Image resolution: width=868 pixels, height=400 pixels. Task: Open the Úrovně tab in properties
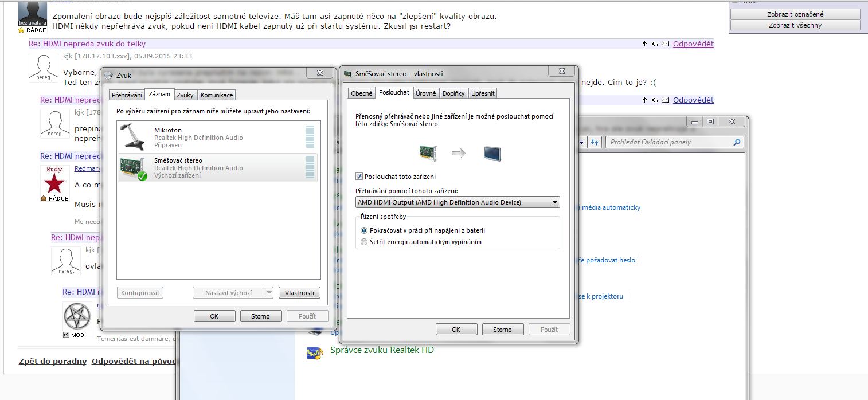coord(426,93)
